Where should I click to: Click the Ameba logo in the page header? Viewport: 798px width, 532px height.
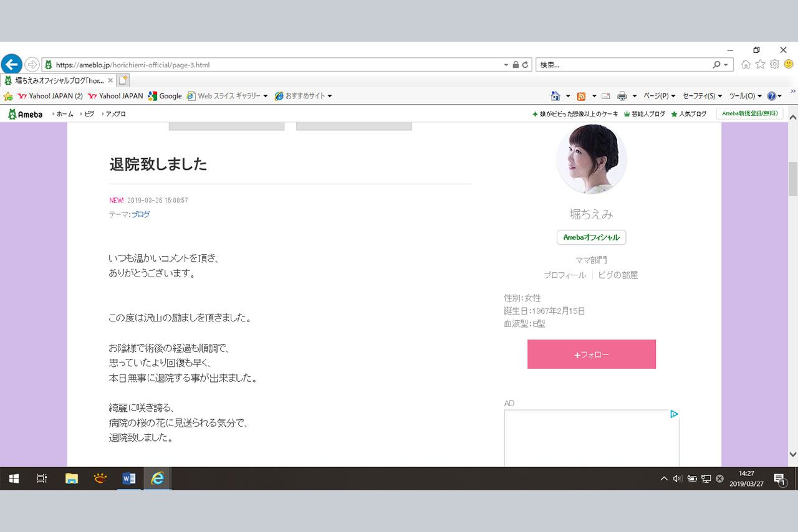(x=25, y=113)
